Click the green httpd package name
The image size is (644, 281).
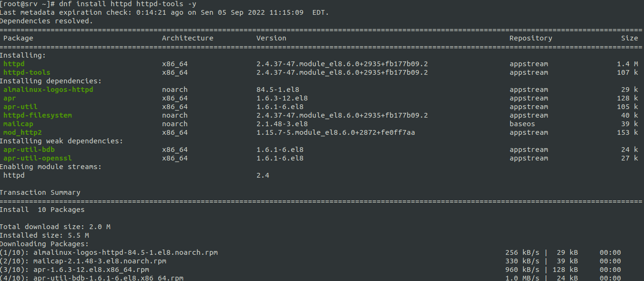coord(14,64)
